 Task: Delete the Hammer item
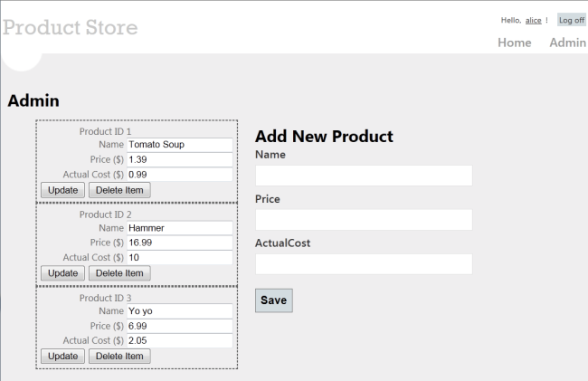[x=119, y=273]
